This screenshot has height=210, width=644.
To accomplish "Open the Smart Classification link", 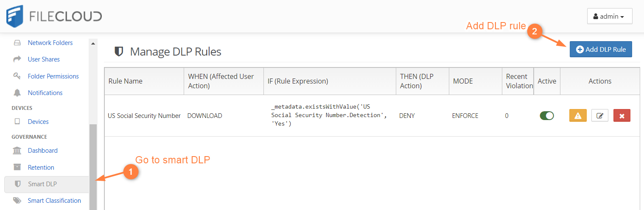I will pos(54,201).
